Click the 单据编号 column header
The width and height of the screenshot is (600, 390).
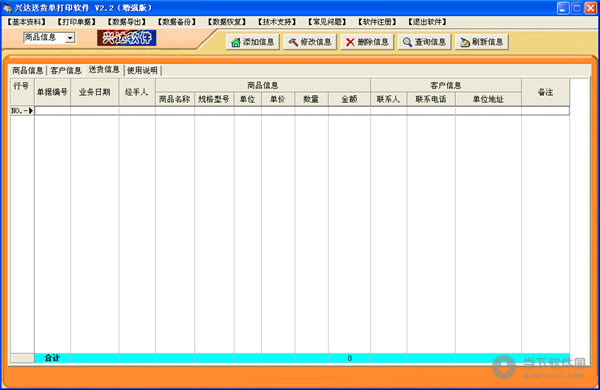click(52, 92)
